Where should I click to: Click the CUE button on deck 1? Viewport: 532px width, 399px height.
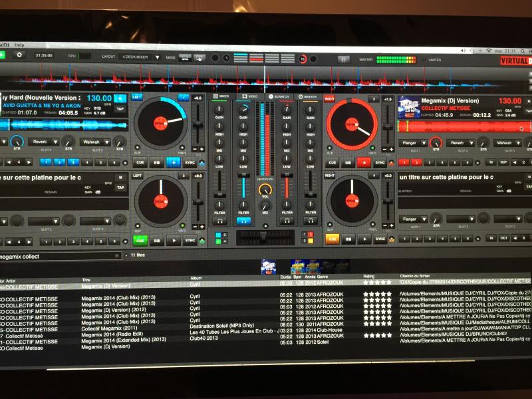click(x=140, y=162)
